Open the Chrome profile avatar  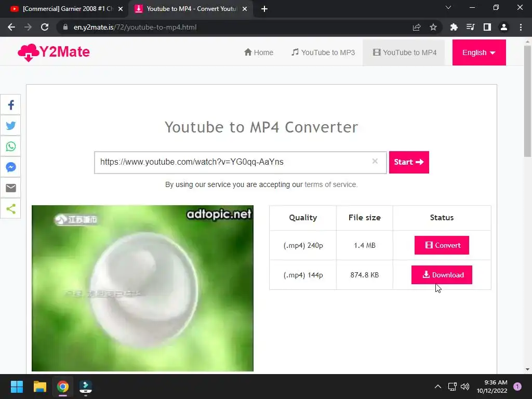click(504, 27)
